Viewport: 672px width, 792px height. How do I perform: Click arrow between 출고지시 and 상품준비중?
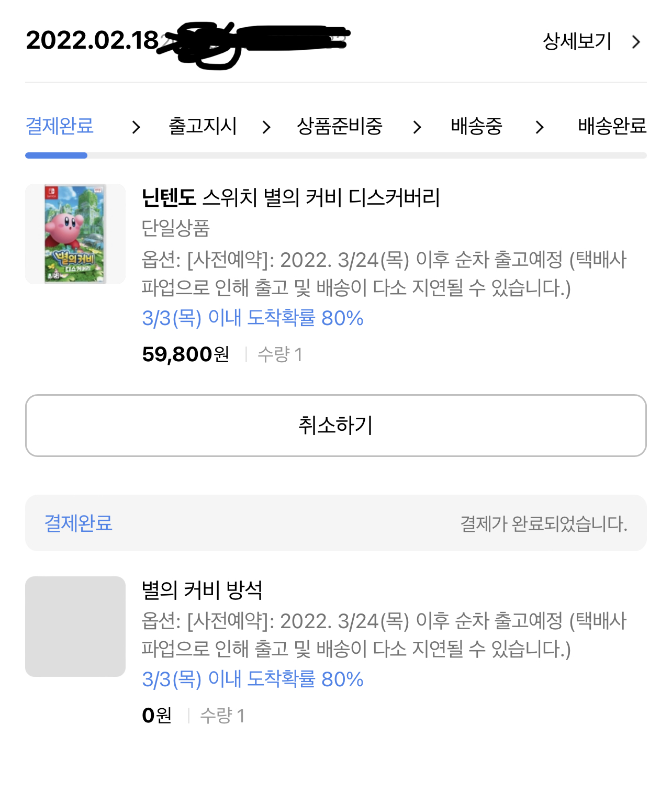click(x=266, y=127)
